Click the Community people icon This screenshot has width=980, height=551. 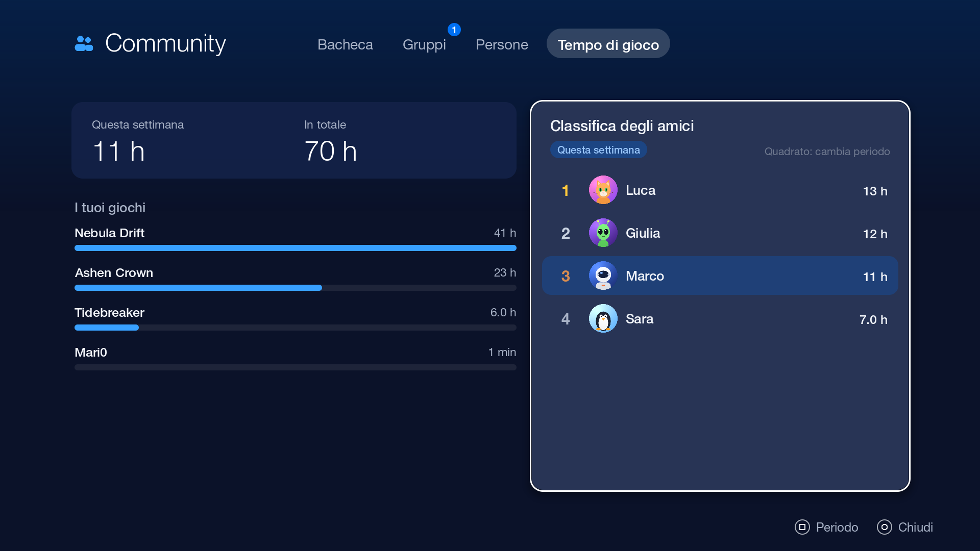click(x=84, y=43)
